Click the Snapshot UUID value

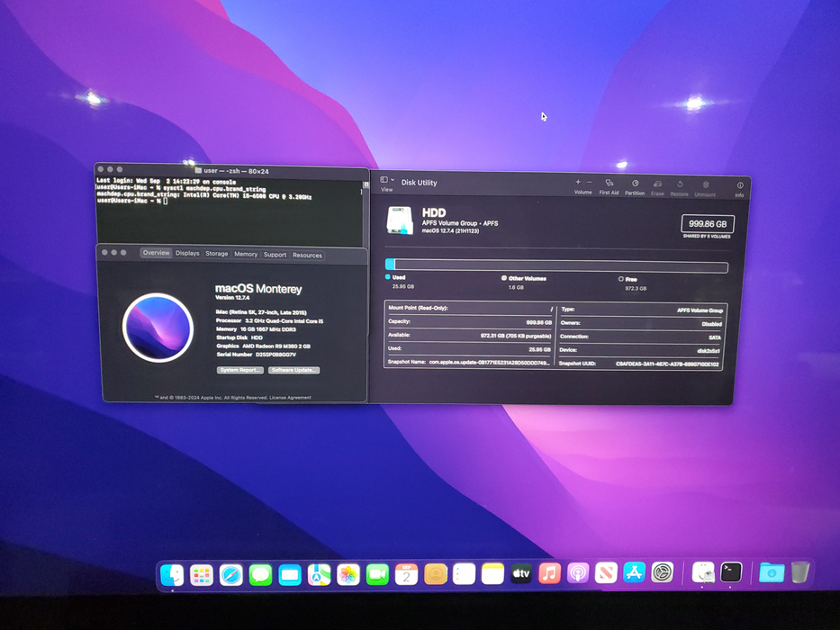667,364
